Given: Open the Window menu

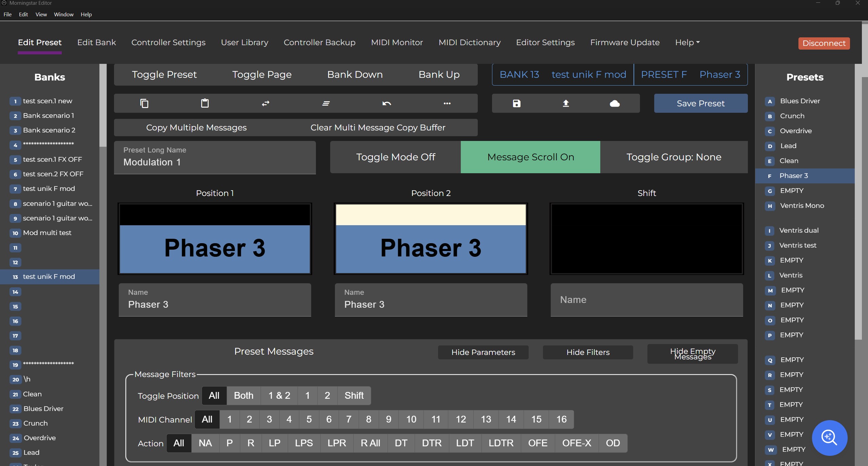Looking at the screenshot, I should click(x=63, y=14).
